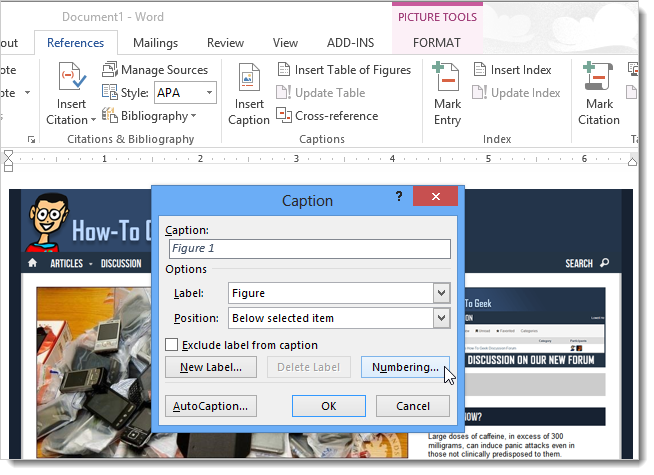The height and width of the screenshot is (475, 654).
Task: Click the How-To Geek mascot logo
Action: point(47,222)
